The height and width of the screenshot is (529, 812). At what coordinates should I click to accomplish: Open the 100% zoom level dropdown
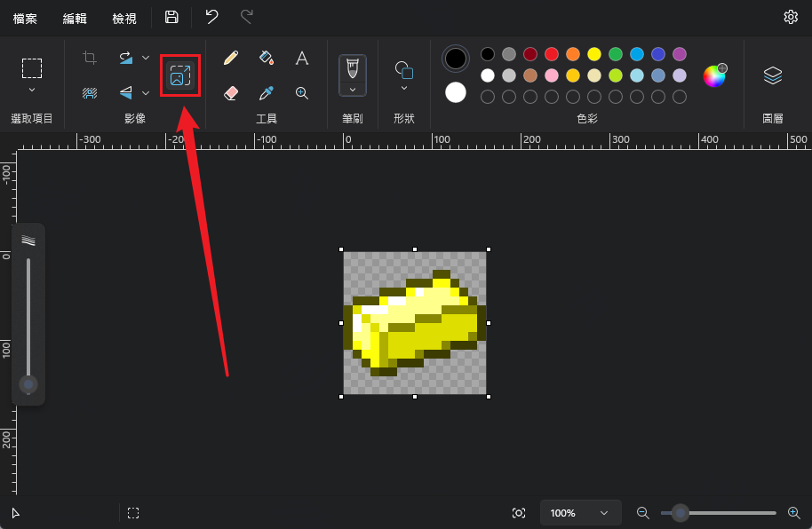coord(580,513)
